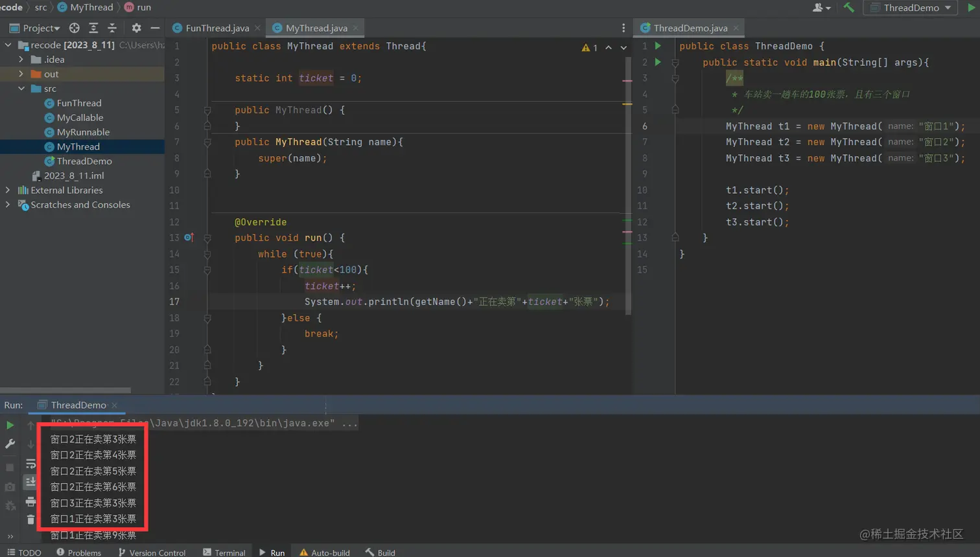Close the ThreadDemo.java editor tab

(736, 28)
